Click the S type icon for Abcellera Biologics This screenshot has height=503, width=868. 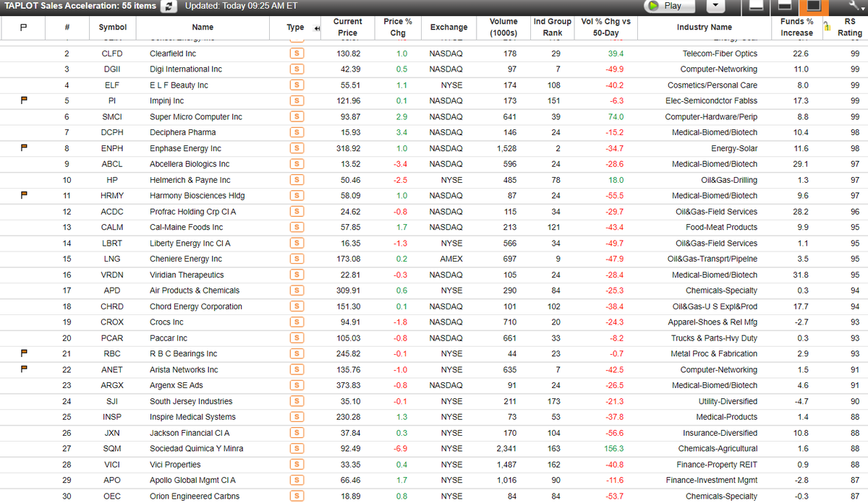[295, 164]
